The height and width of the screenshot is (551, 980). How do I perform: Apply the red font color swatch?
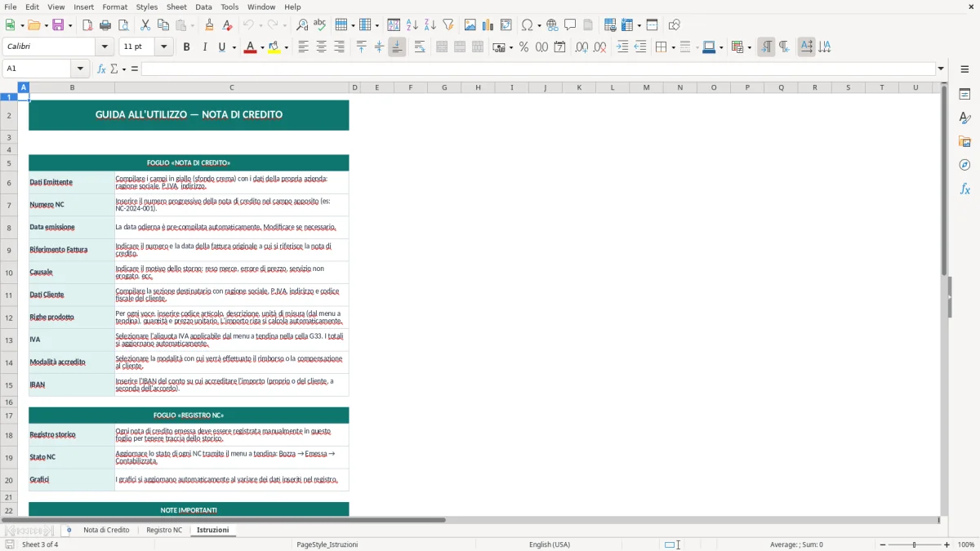pos(249,47)
